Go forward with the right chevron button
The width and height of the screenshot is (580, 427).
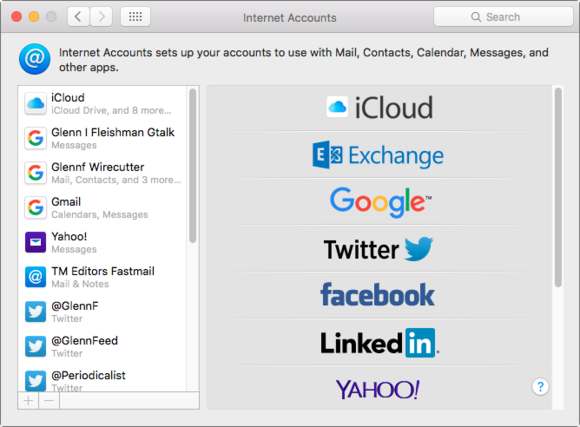(x=101, y=17)
